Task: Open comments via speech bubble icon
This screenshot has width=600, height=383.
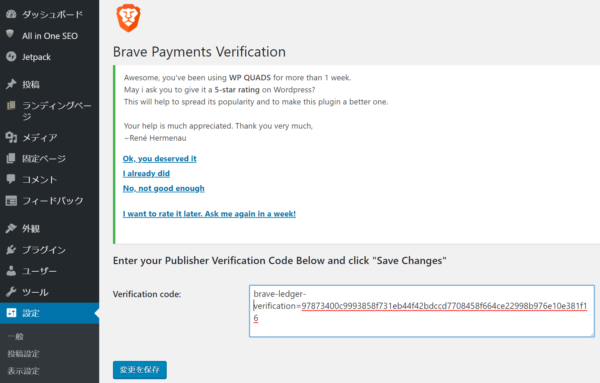Action: (x=11, y=179)
